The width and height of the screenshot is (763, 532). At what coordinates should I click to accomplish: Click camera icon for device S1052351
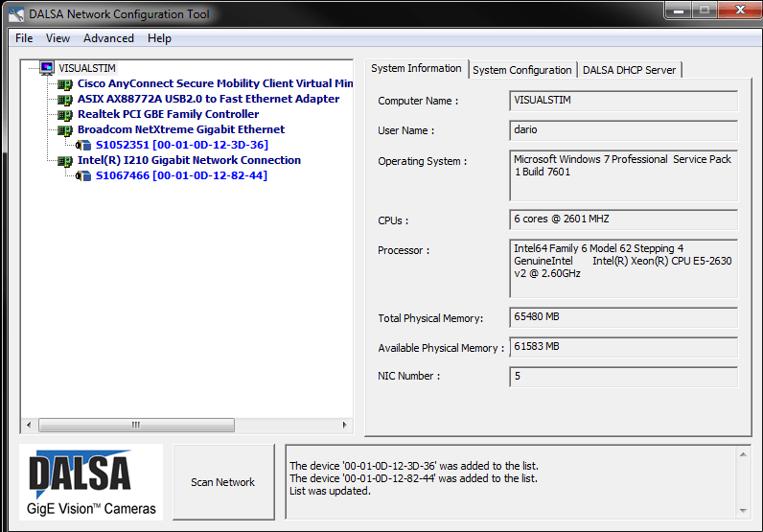pyautogui.click(x=83, y=145)
